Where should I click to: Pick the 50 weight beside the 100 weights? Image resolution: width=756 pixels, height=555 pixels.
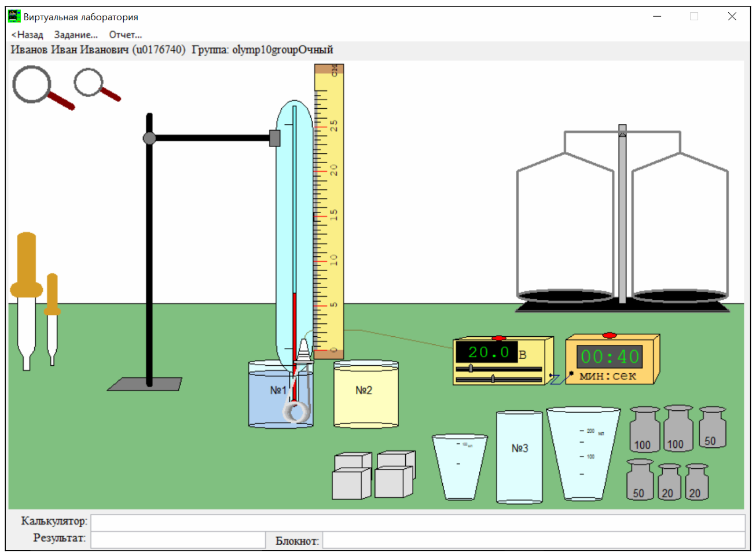coord(712,428)
